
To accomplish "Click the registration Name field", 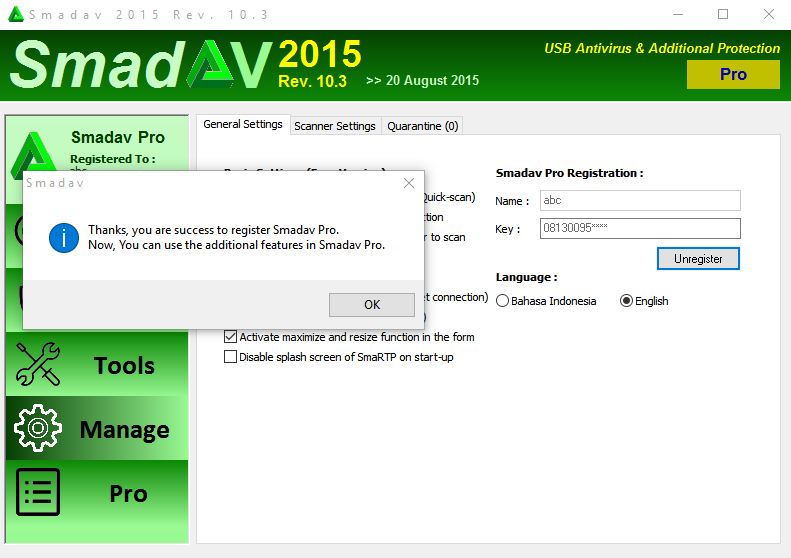I will click(640, 200).
